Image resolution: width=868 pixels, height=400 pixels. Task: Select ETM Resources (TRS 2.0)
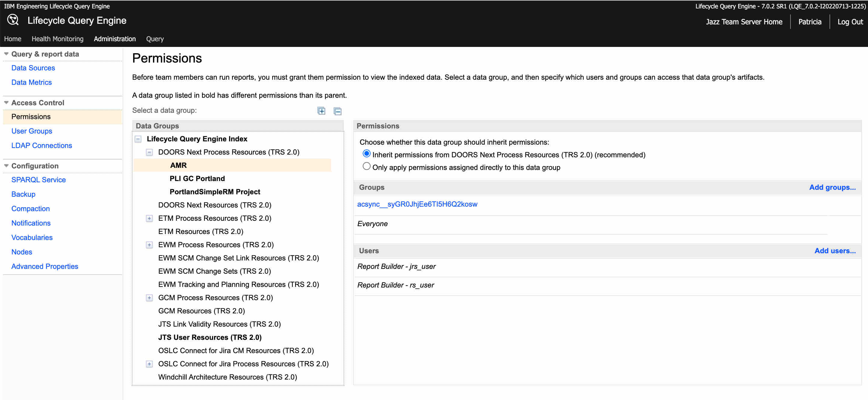tap(201, 231)
